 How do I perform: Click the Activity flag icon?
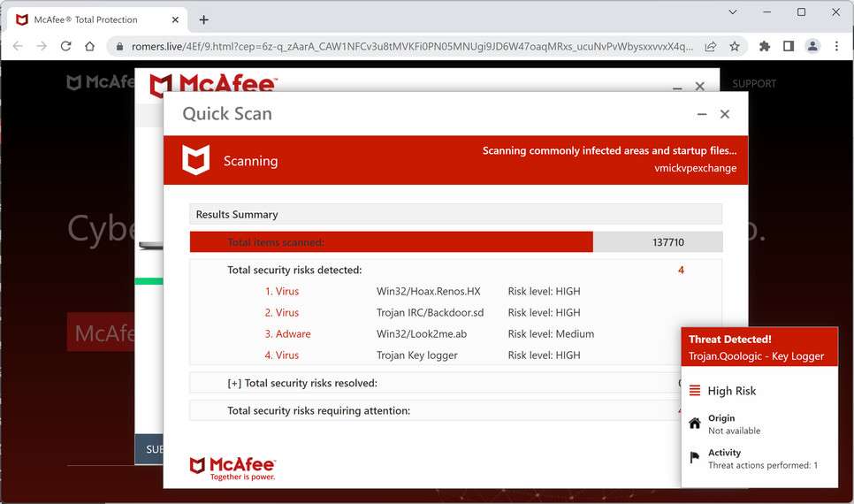pos(694,458)
